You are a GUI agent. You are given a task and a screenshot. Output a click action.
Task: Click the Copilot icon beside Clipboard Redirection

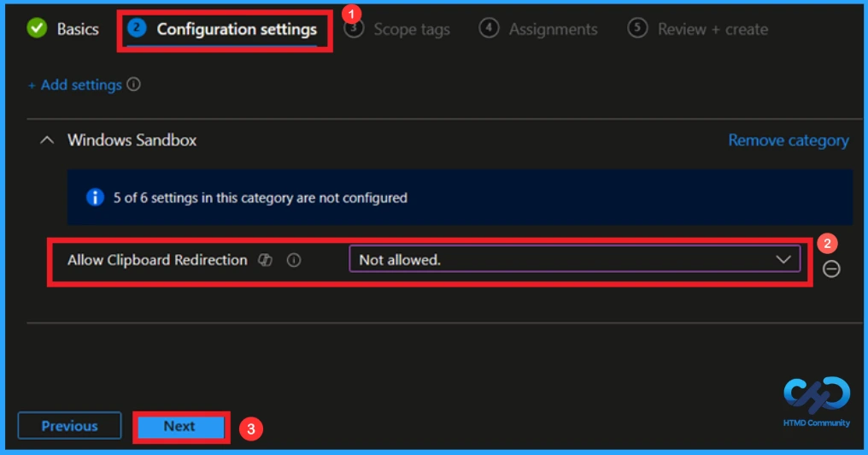(x=266, y=260)
